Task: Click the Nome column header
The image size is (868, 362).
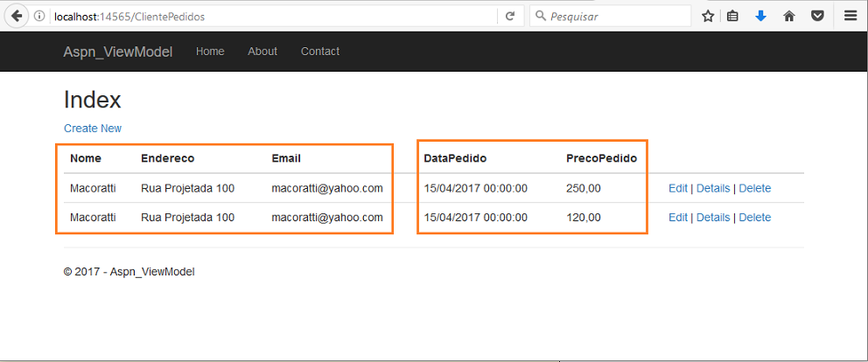Action: [x=86, y=158]
